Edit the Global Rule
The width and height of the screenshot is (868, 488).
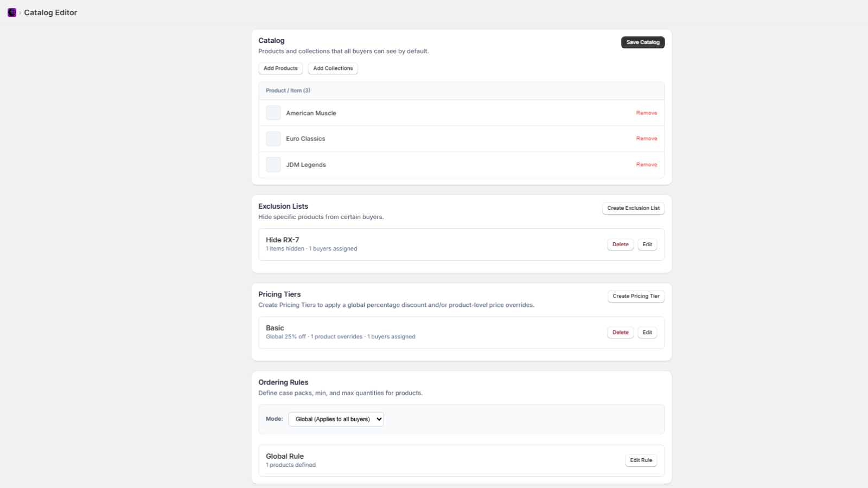641,460
